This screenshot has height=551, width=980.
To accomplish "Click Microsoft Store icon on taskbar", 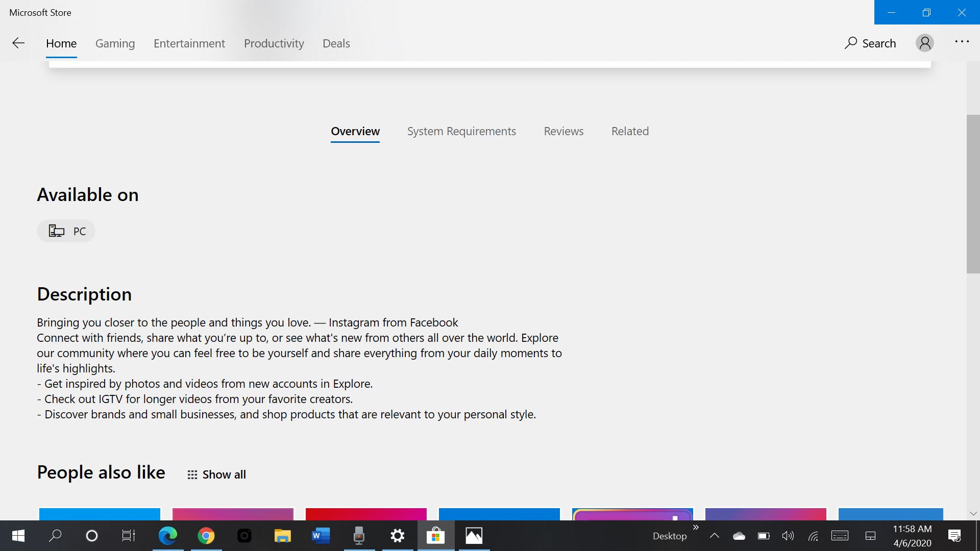I will coord(436,536).
